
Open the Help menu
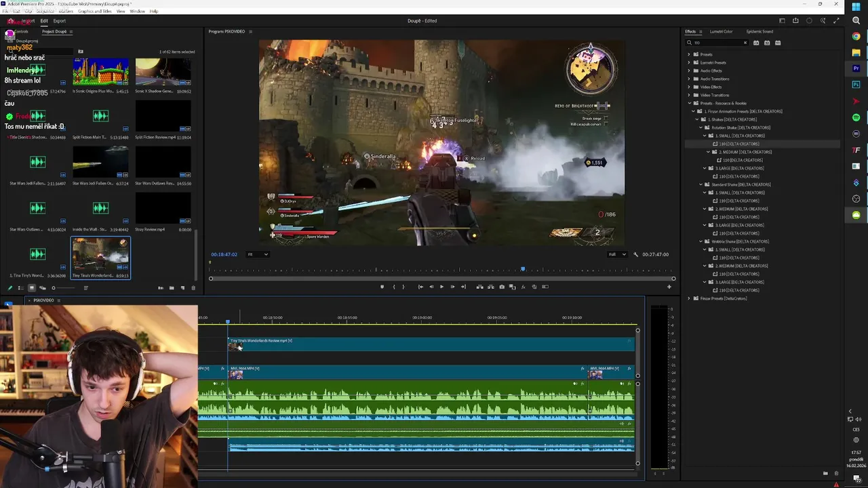click(154, 12)
